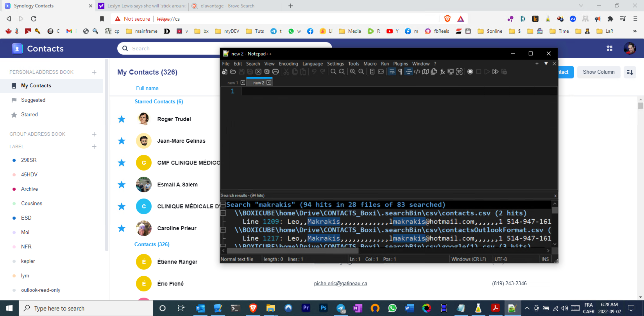Collapse the contactsOutlookFormat.csv result node
This screenshot has width=644, height=316.
click(223, 230)
